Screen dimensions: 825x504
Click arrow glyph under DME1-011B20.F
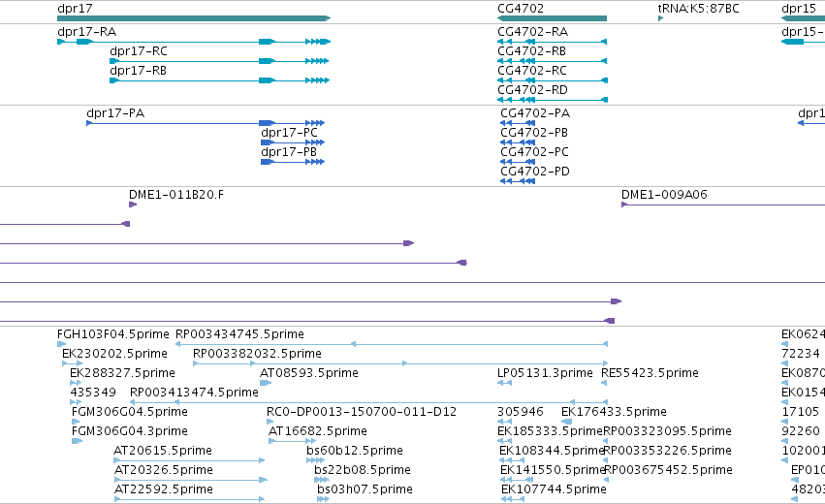pos(133,205)
